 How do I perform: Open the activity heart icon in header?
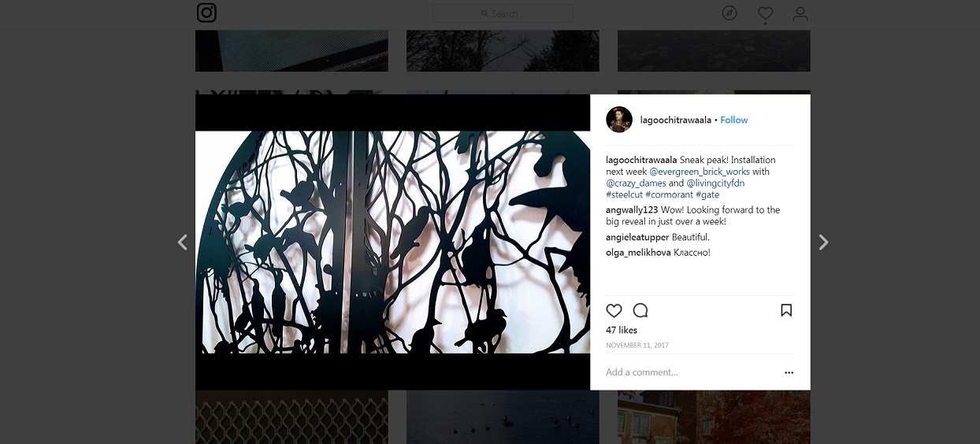(x=765, y=13)
